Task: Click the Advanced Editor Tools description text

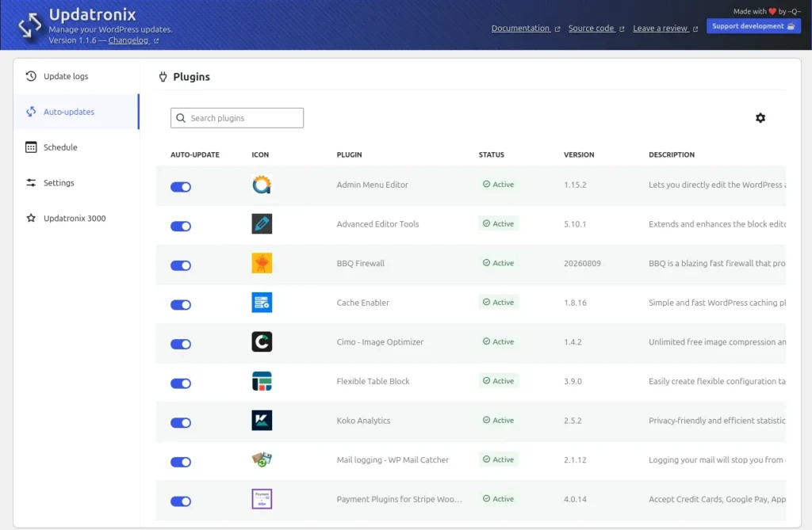Action: pos(717,224)
